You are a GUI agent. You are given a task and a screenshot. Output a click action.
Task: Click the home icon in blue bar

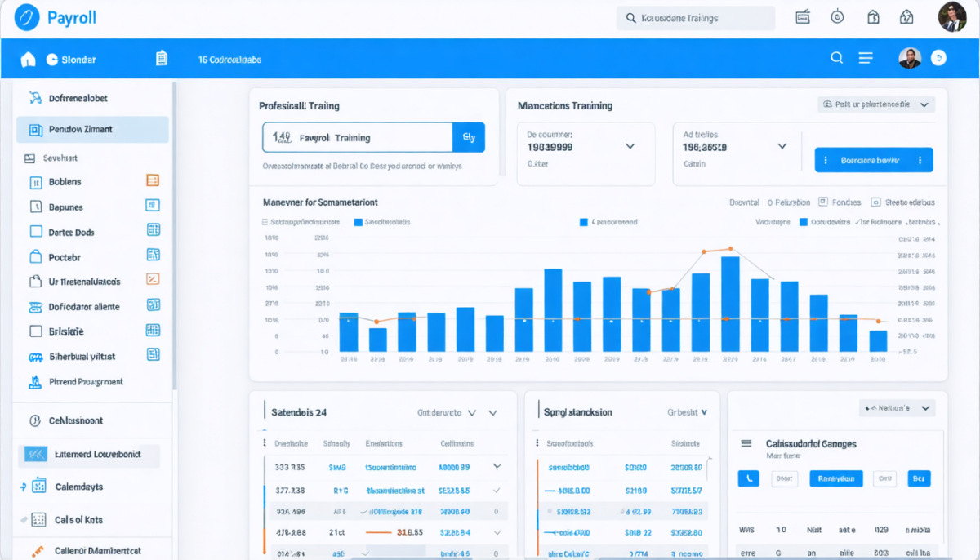tap(29, 59)
